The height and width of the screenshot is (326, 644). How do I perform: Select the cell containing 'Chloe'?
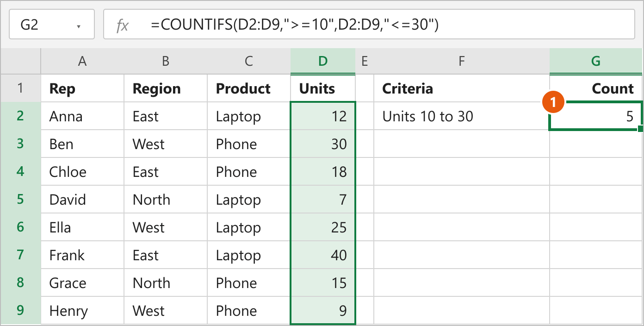click(x=82, y=172)
